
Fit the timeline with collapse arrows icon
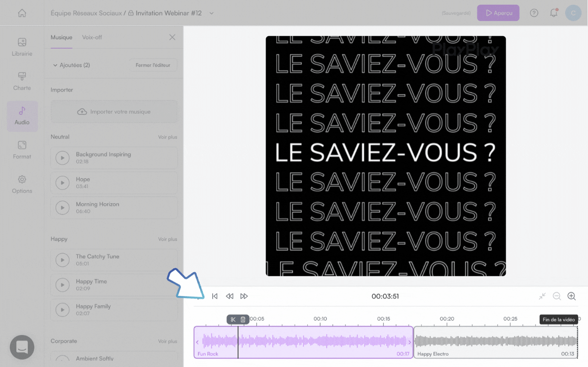[542, 296]
